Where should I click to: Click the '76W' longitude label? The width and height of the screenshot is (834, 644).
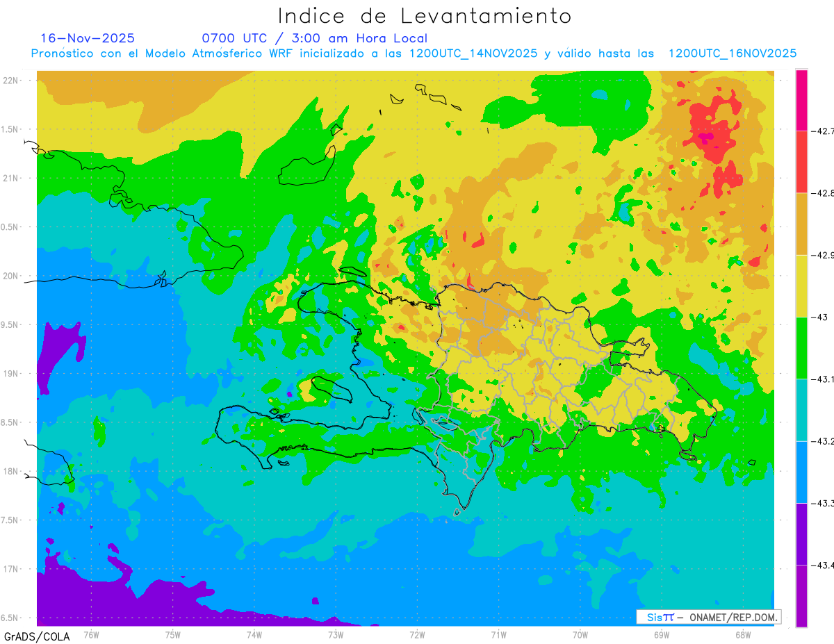point(91,635)
